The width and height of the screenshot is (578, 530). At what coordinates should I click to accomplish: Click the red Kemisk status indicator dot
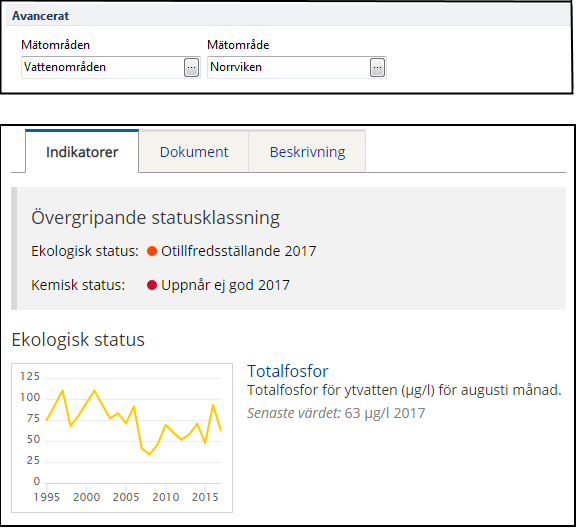(x=152, y=285)
